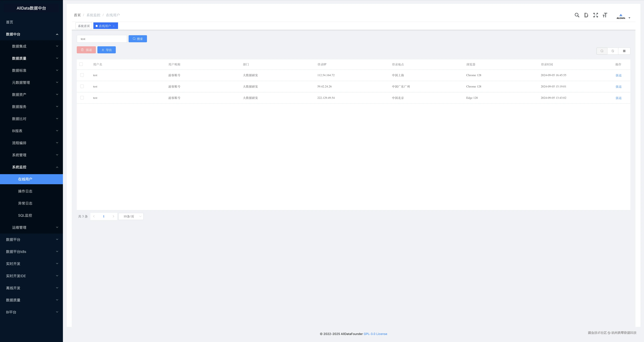644x342 pixels.
Task: Click the 搜索 button
Action: click(x=138, y=39)
